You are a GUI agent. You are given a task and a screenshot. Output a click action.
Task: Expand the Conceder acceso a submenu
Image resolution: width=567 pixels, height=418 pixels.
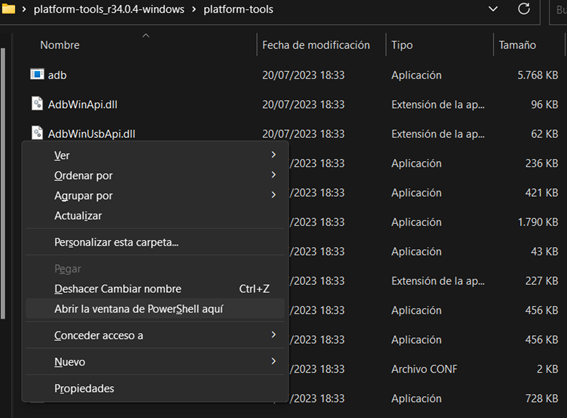155,335
